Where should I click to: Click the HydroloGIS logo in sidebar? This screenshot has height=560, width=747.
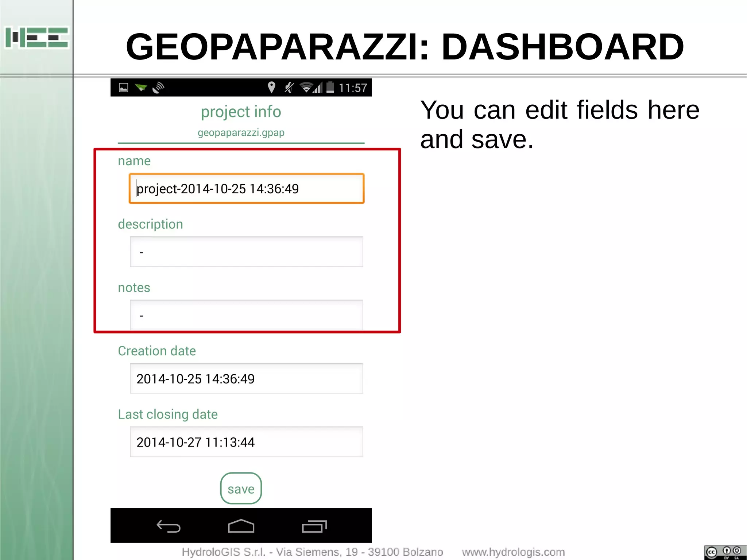[36, 38]
